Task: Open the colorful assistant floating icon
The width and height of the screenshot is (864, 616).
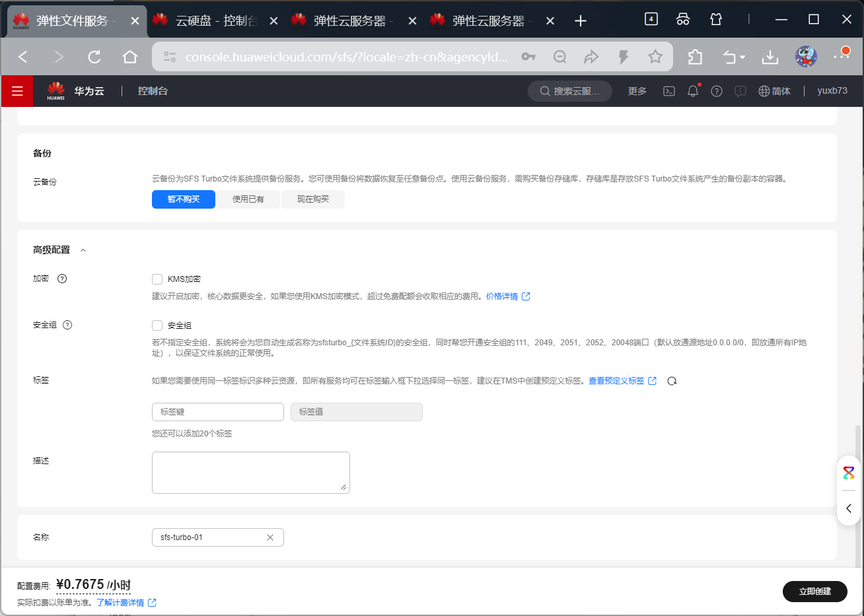Action: pyautogui.click(x=849, y=473)
